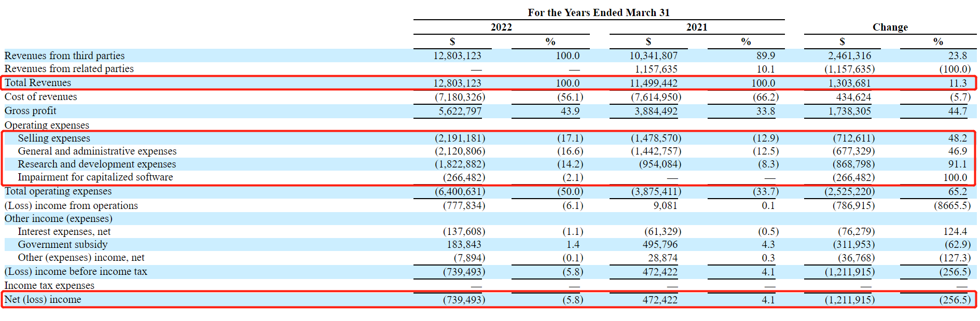Click the Total Revenues dollar change 1,303,681
The image size is (980, 321).
pyautogui.click(x=849, y=83)
